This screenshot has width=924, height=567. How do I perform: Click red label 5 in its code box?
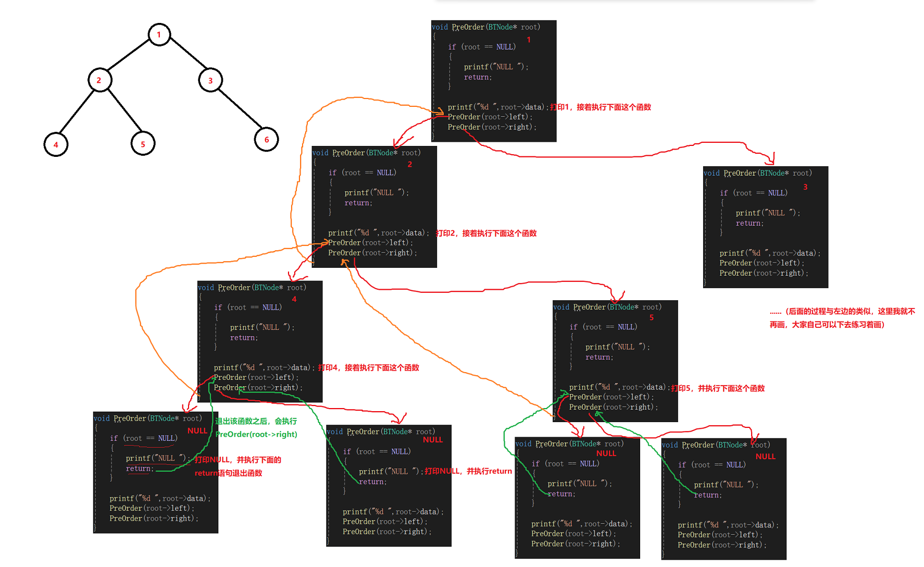pyautogui.click(x=652, y=317)
